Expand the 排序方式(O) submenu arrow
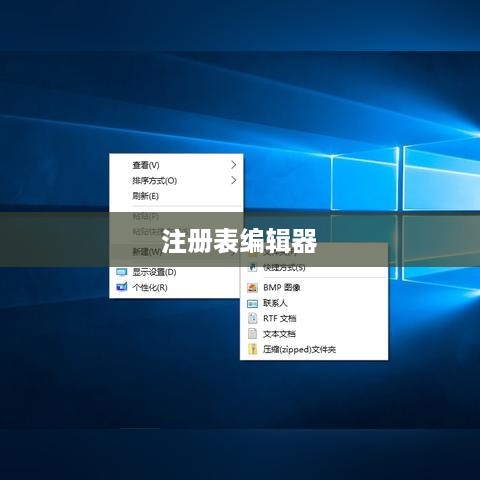 (234, 180)
